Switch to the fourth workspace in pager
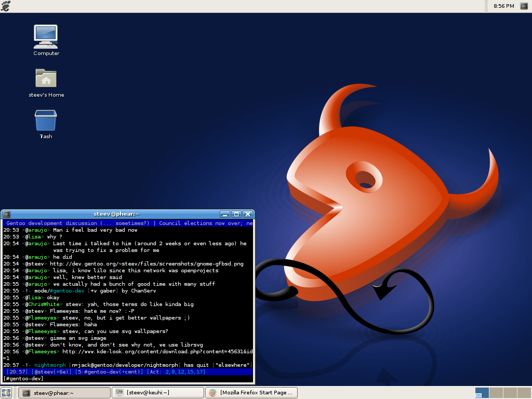The width and height of the screenshot is (532, 399). (x=523, y=393)
